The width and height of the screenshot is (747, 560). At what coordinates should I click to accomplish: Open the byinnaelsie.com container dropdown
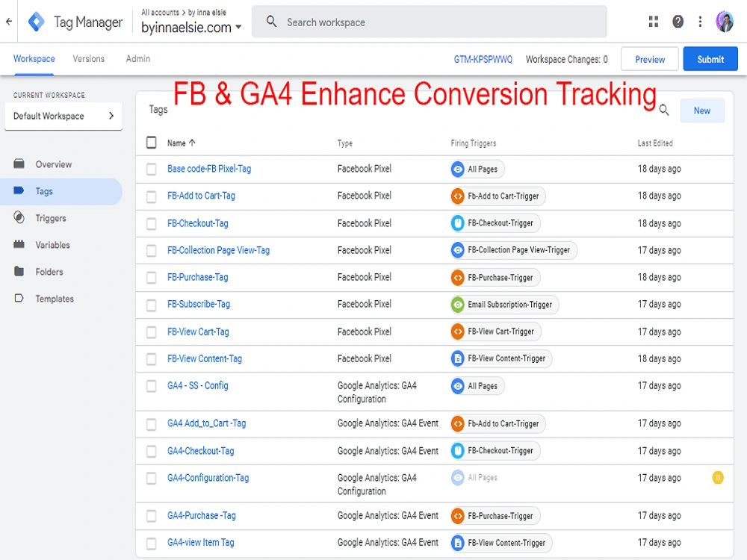[x=191, y=28]
